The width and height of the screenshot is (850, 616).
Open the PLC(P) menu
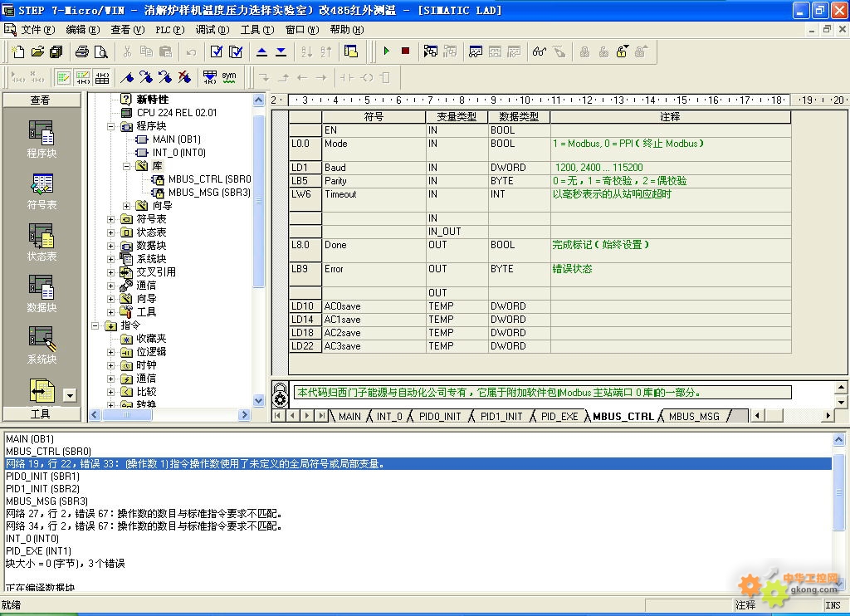(169, 29)
